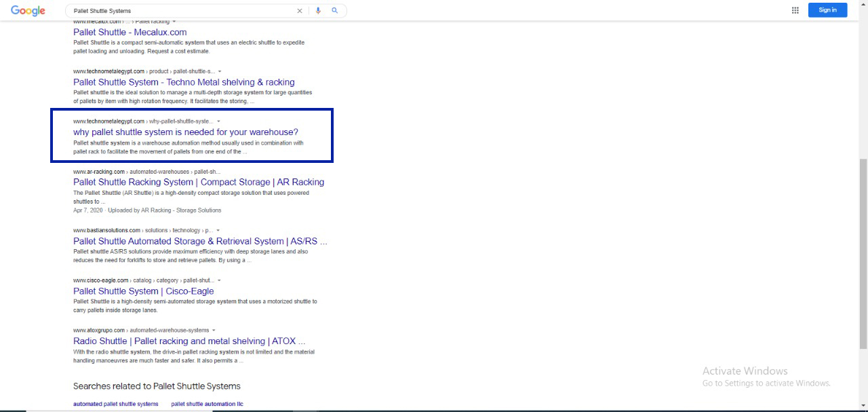Click related search pallet shuttle automation llc
Screen dimensions: 868x412
click(208, 404)
